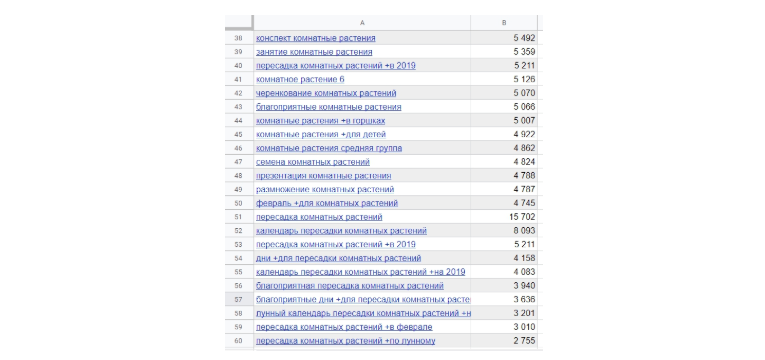765x360 pixels.
Task: Select value cell 3 201
Action: pos(504,313)
